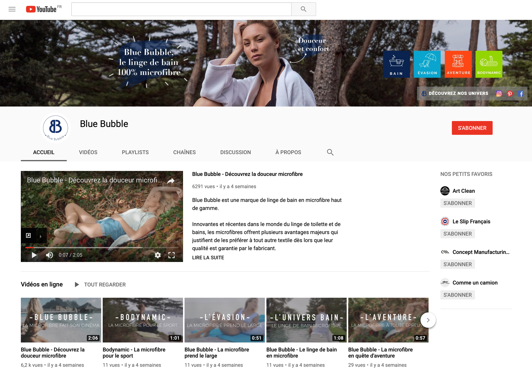Image resolution: width=532 pixels, height=392 pixels.
Task: Open the L'Univers Bain video thumbnail
Action: click(306, 320)
